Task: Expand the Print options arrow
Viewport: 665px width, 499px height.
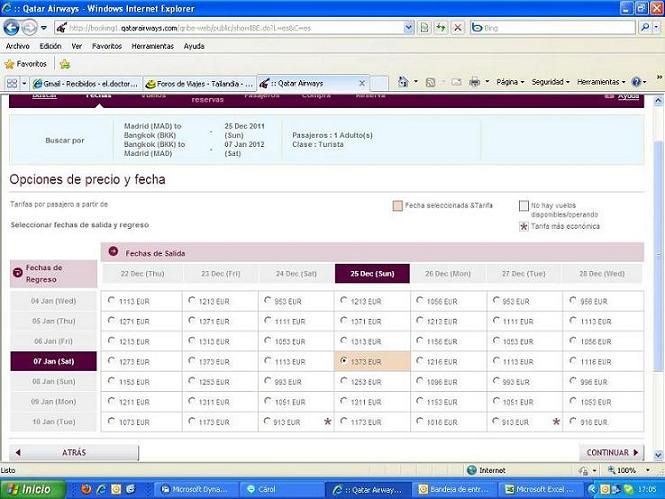Action: coord(487,82)
